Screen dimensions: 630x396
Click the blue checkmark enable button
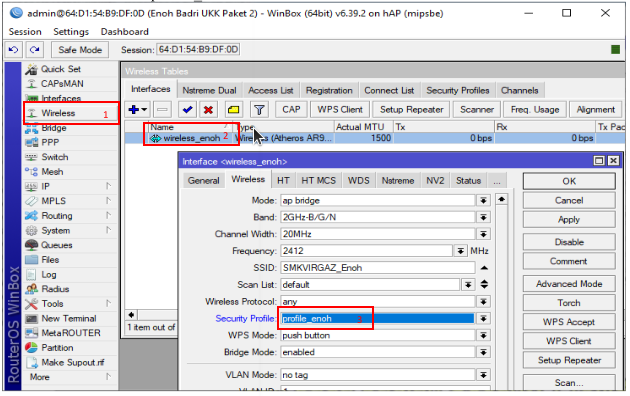point(187,110)
